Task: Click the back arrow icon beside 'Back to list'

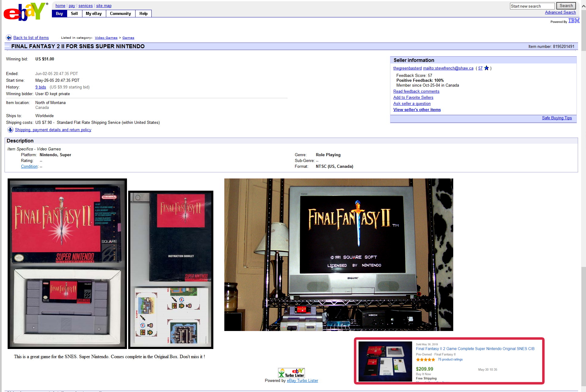Action: pyautogui.click(x=9, y=38)
